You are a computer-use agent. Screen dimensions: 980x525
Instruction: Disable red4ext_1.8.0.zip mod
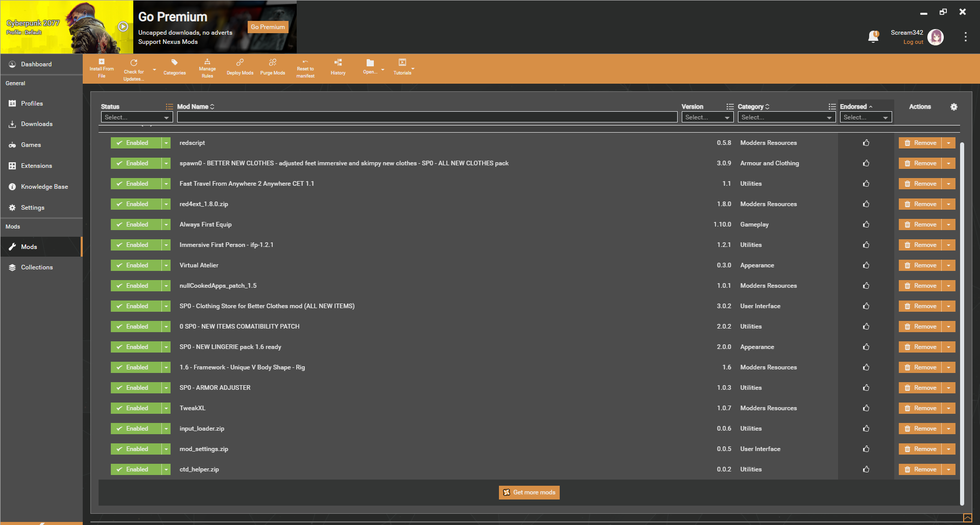[x=136, y=204]
